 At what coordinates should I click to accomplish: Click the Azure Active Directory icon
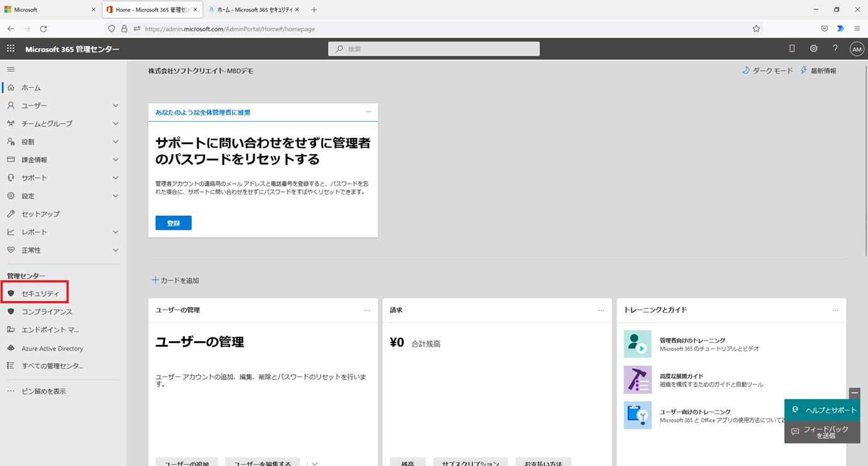(x=11, y=348)
